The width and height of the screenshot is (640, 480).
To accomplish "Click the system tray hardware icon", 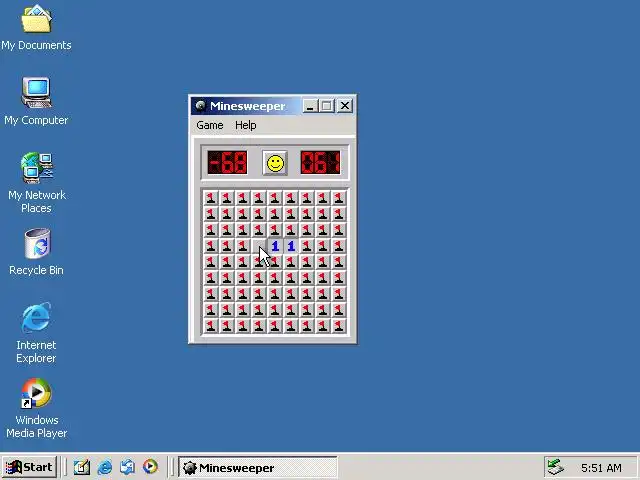I will tap(556, 467).
